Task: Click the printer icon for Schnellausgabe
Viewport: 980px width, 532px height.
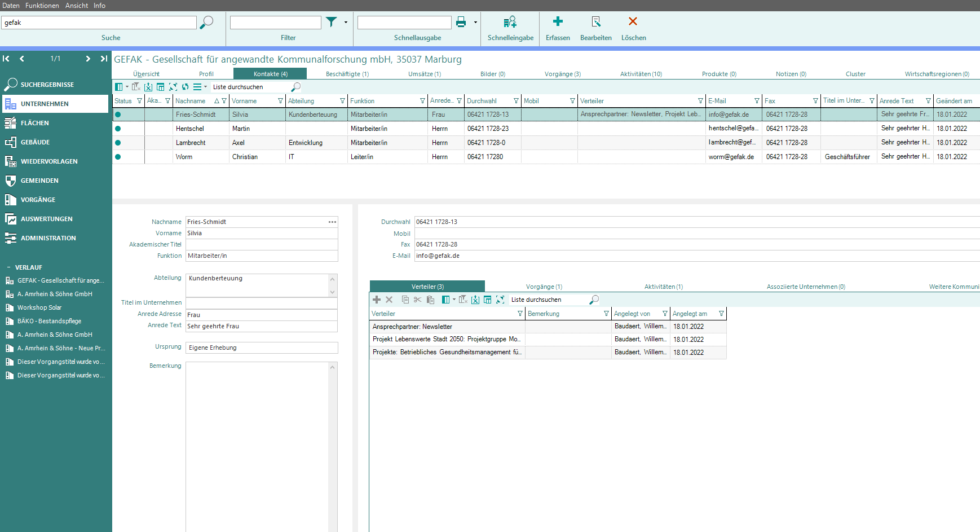Action: click(461, 22)
